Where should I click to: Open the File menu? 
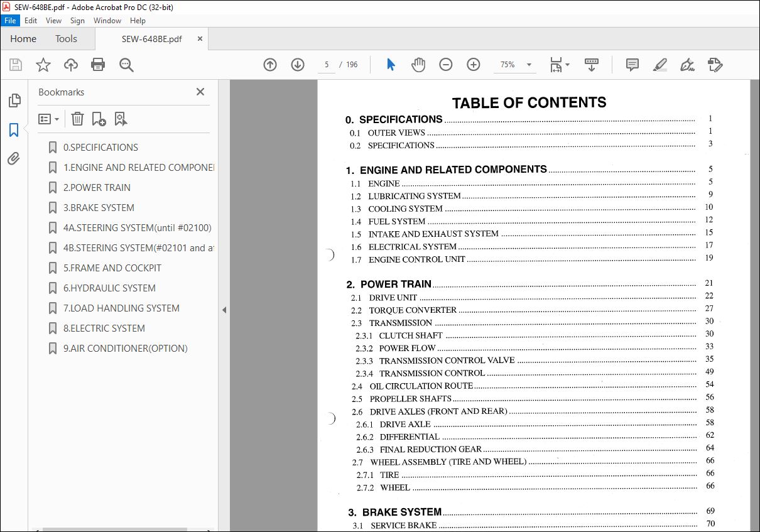point(11,21)
